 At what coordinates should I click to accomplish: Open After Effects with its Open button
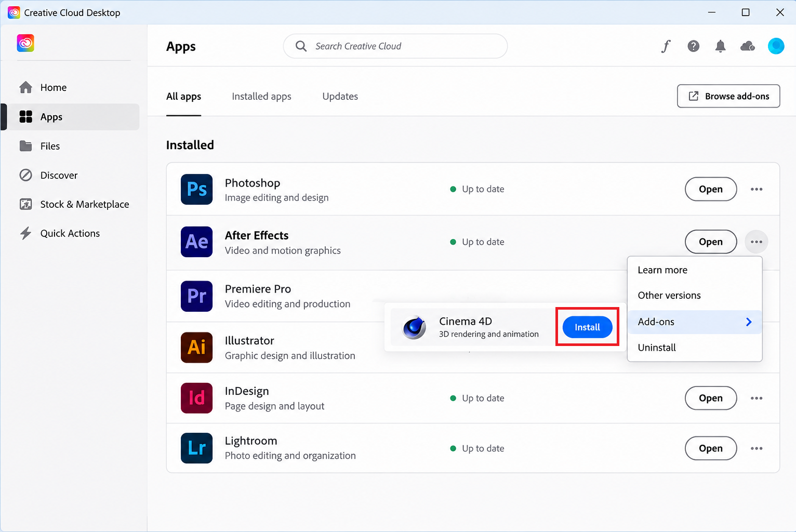tap(710, 242)
